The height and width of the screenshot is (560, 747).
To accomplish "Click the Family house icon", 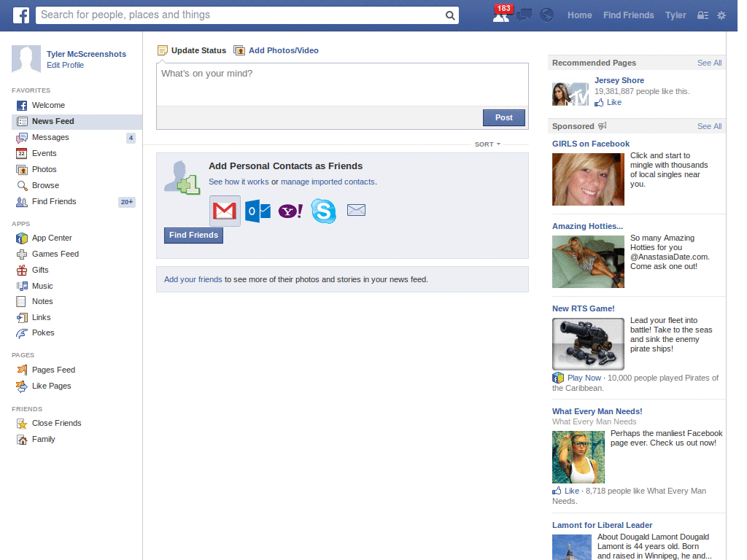I will click(21, 440).
